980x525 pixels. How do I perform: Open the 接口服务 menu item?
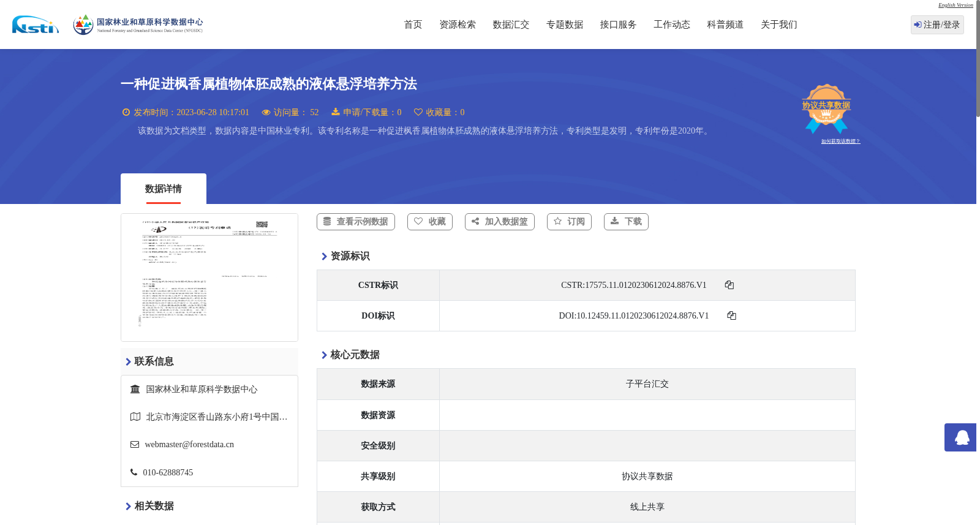click(618, 25)
